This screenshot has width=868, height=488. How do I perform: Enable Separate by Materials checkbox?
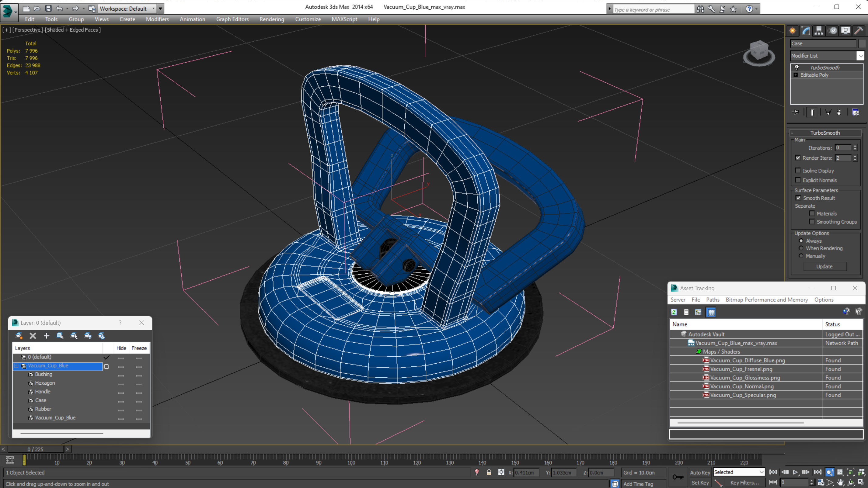[x=812, y=213]
